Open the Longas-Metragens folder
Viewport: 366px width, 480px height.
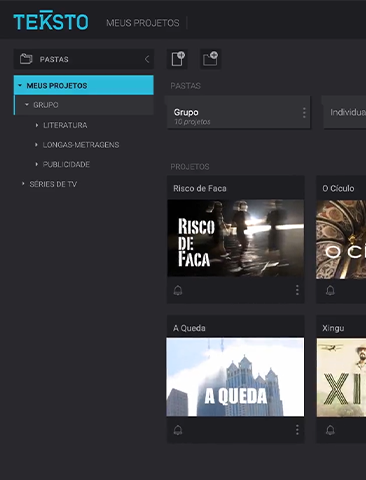tap(81, 145)
